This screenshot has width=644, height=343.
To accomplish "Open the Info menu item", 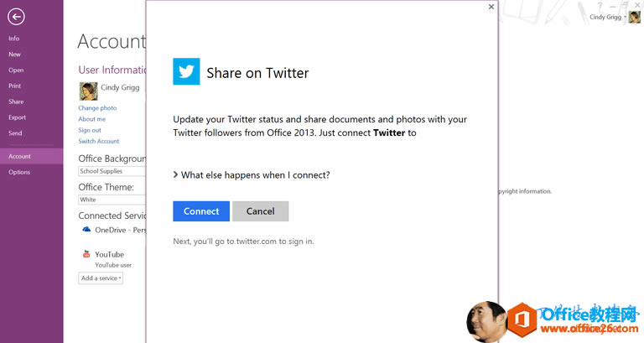I will tap(14, 39).
